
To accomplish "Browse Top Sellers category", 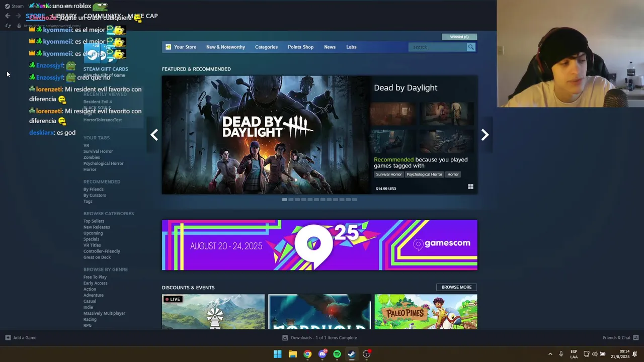I will coord(94,221).
